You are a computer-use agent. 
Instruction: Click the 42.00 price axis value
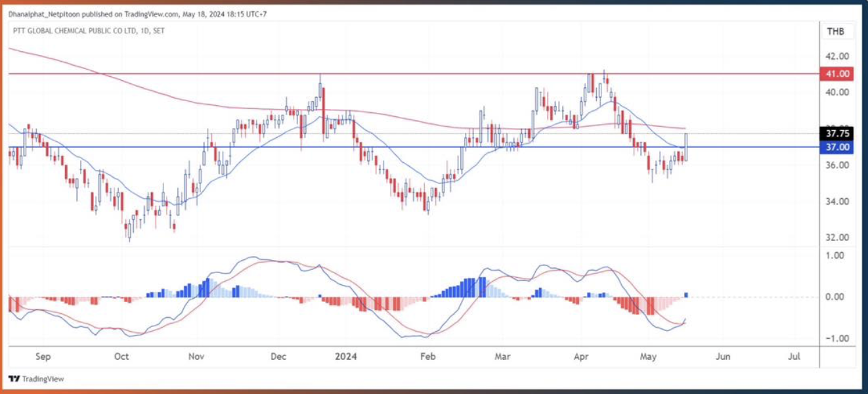pos(836,56)
